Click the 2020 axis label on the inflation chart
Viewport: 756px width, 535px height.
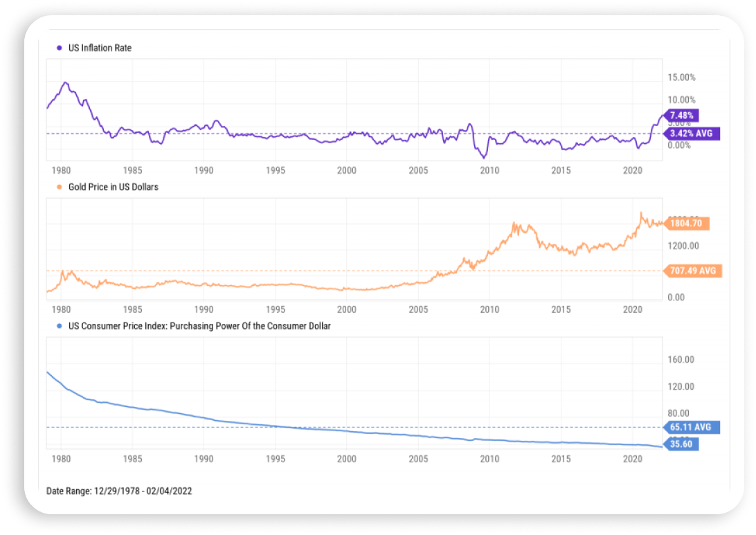633,170
